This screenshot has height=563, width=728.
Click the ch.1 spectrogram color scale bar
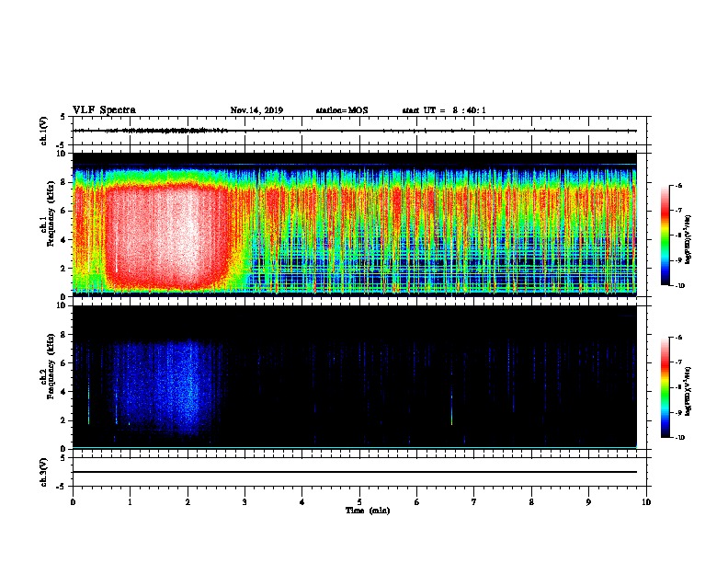[x=665, y=236]
